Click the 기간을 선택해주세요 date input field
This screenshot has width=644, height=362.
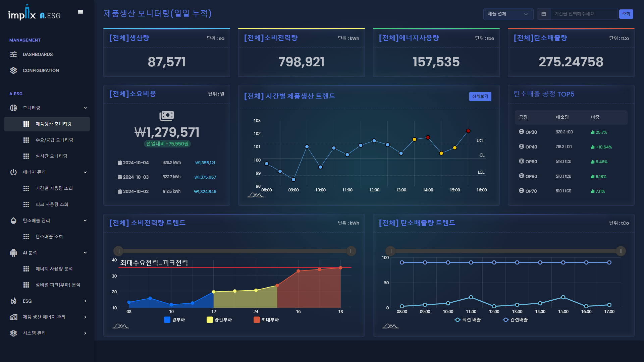coord(584,14)
